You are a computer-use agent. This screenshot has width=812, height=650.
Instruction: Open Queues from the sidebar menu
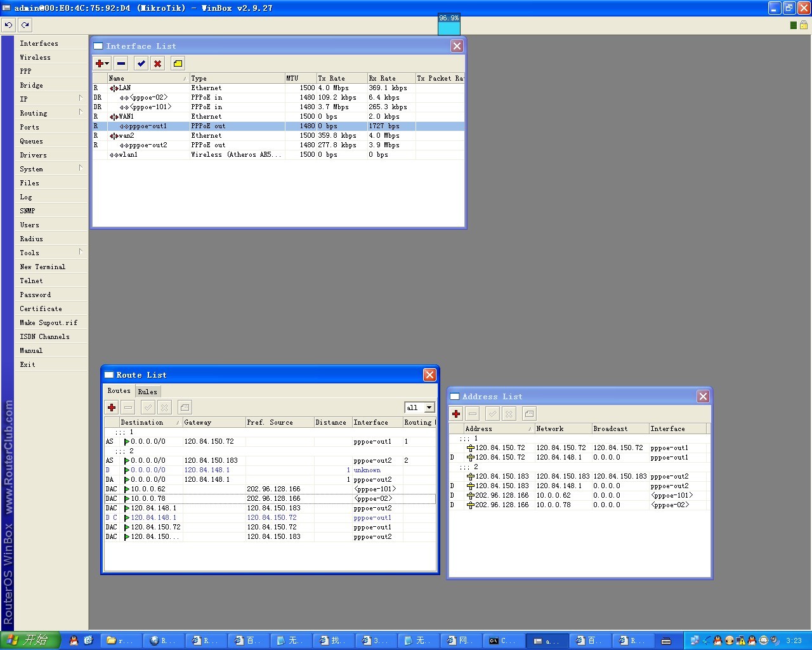51,141
